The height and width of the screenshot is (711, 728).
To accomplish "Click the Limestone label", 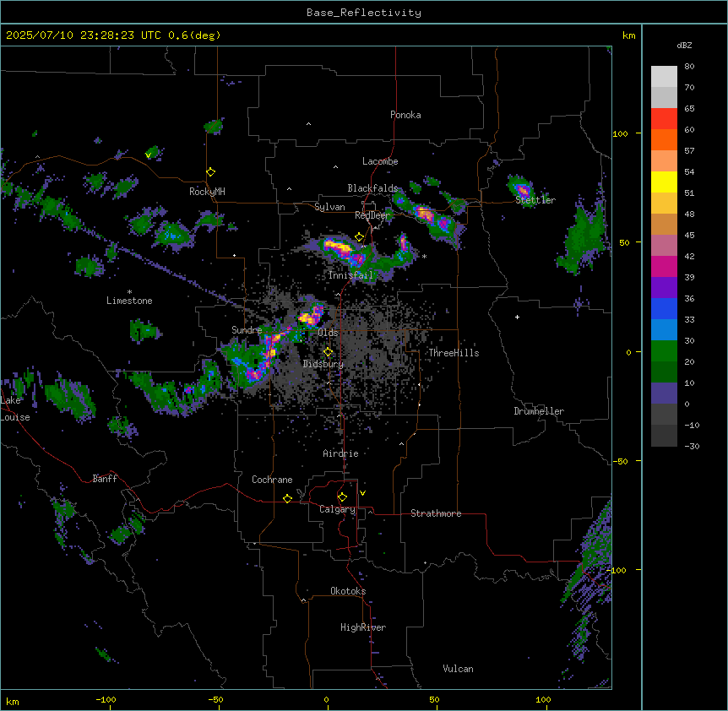I will point(129,301).
